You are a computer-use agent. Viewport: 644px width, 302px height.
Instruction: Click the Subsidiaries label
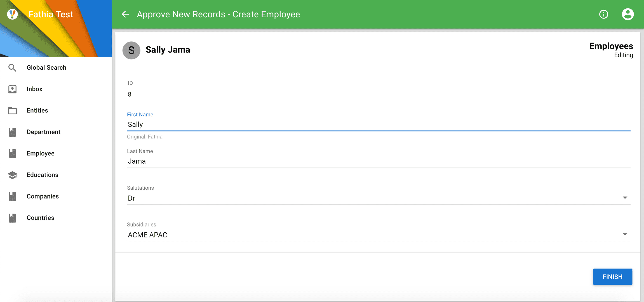click(x=142, y=225)
